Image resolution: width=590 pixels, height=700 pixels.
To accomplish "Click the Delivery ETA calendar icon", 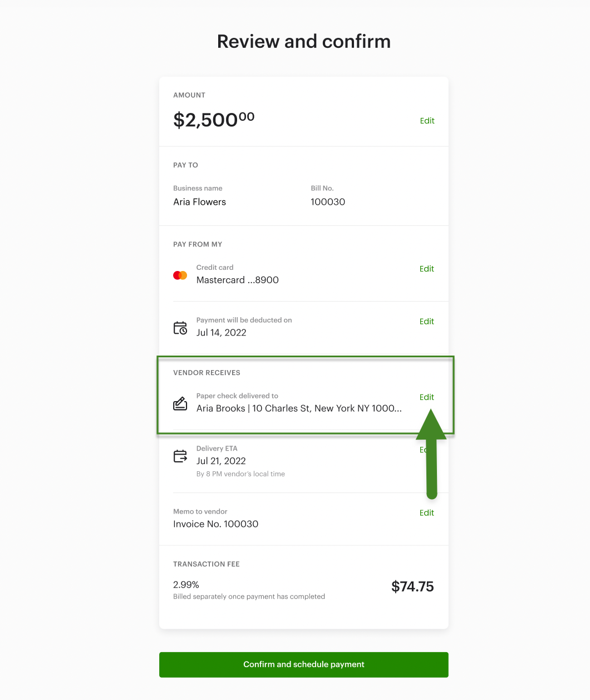I will (x=180, y=456).
